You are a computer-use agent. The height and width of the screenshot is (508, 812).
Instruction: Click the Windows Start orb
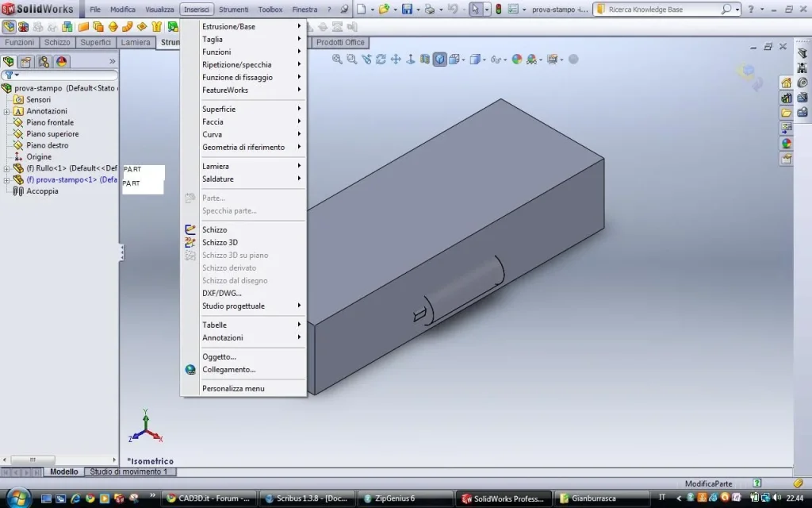coord(17,498)
